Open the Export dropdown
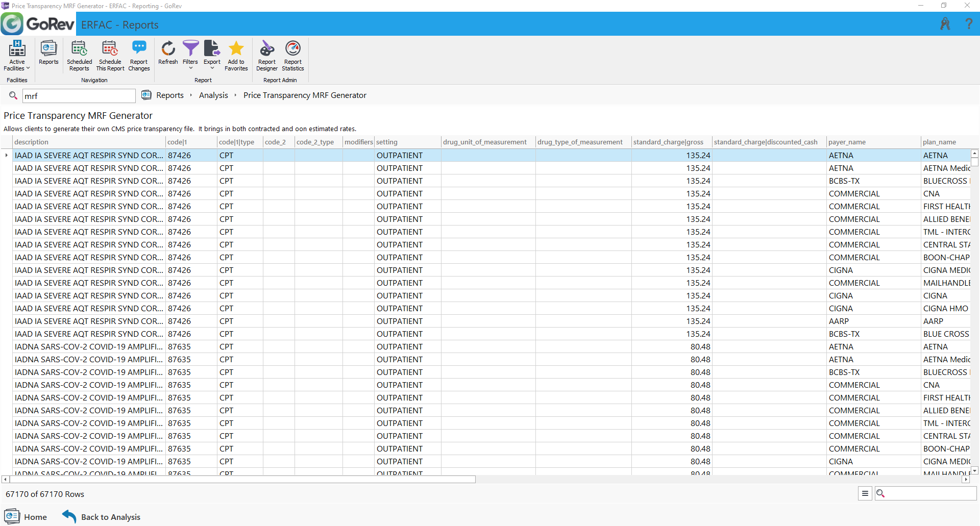This screenshot has height=526, width=980. pyautogui.click(x=212, y=55)
